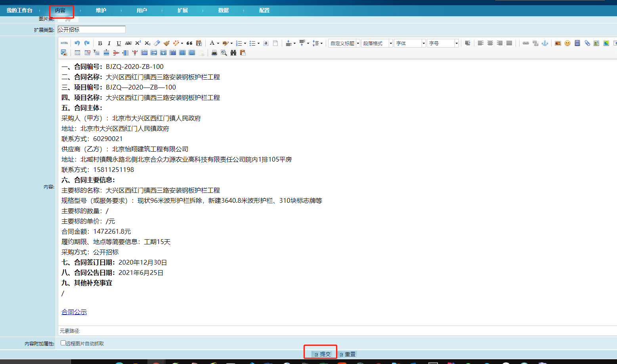Center align the text

point(490,43)
